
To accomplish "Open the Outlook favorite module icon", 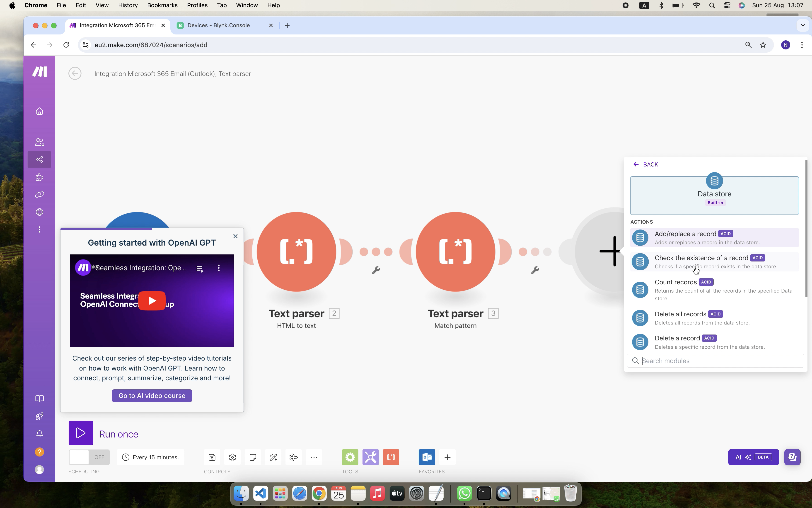I will click(427, 457).
